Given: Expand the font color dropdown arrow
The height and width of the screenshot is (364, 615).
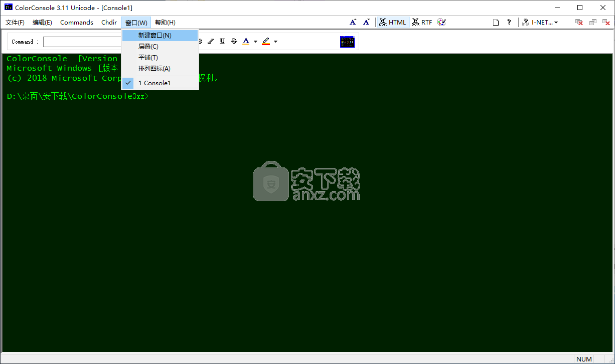Looking at the screenshot, I should [x=255, y=42].
